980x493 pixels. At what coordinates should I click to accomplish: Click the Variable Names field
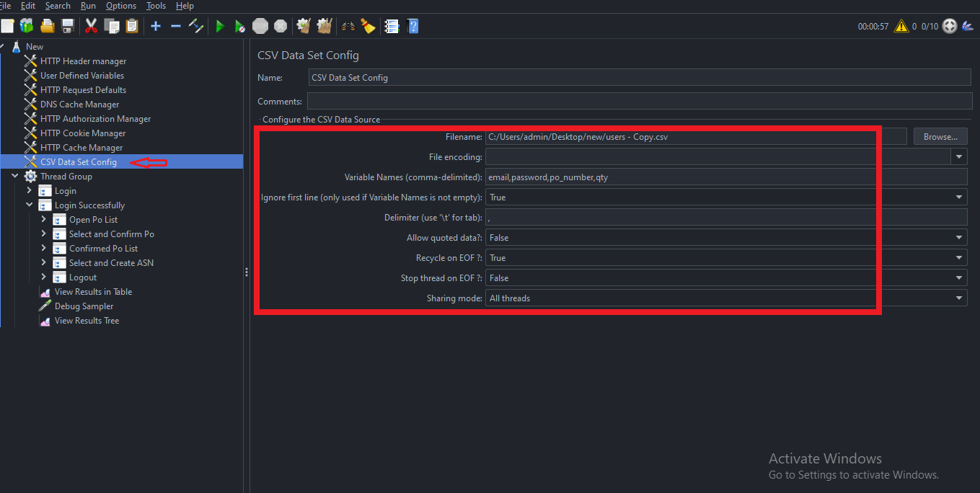(726, 177)
